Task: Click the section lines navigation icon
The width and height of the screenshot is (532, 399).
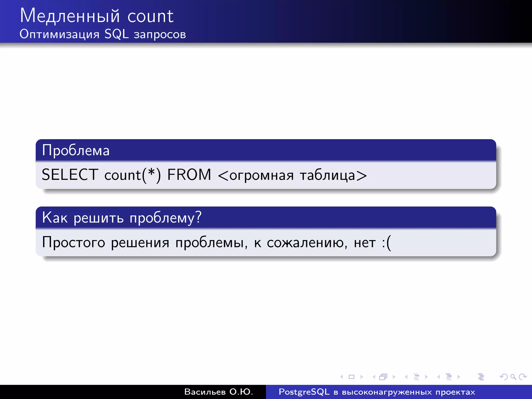Action: pos(449,377)
